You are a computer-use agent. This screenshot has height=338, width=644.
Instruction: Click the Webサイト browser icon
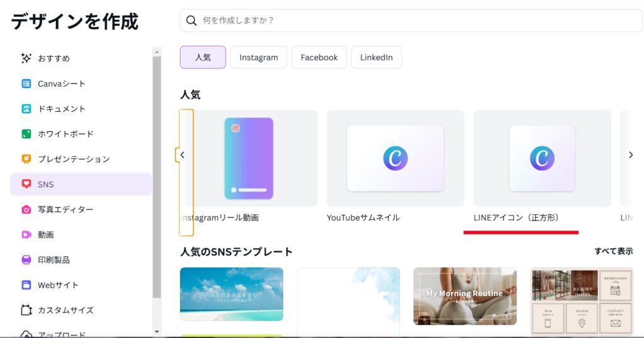[x=26, y=285]
